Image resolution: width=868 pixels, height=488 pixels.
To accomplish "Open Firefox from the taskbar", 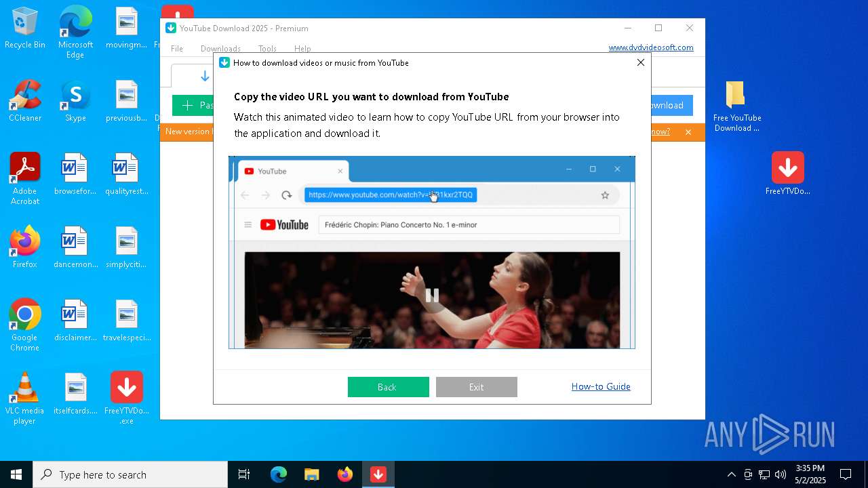I will pyautogui.click(x=345, y=474).
